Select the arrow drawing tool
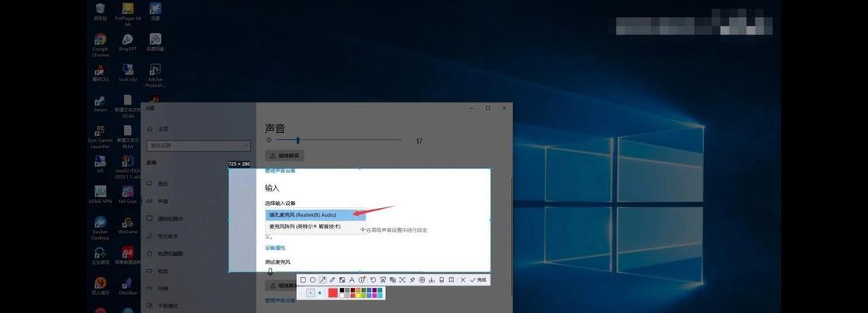868x313 pixels. click(323, 280)
